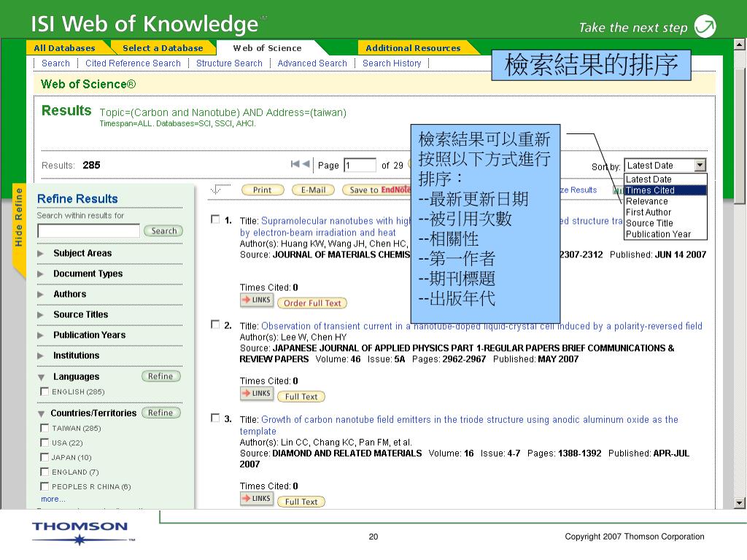Viewport: 747px width, 560px height.
Task: Open the Observation of transient current title
Action: 481,326
